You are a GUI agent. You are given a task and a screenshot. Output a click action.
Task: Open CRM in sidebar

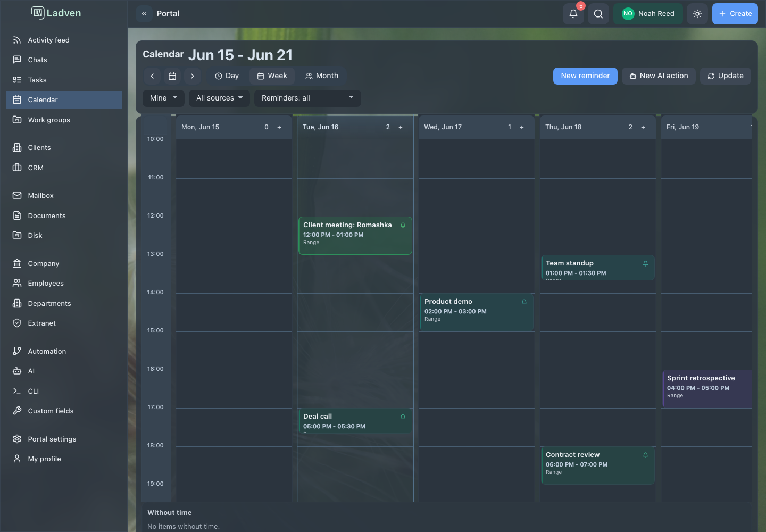pyautogui.click(x=64, y=168)
